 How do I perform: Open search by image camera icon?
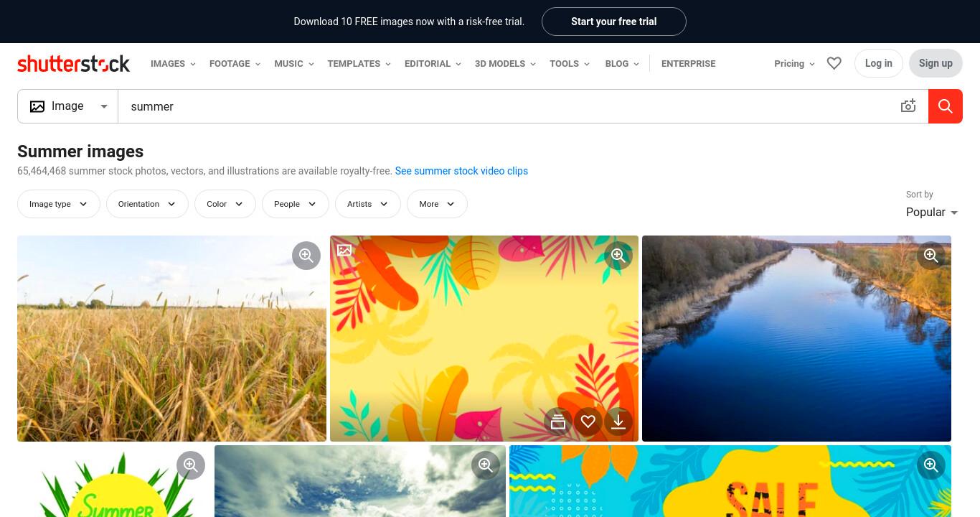coord(908,106)
